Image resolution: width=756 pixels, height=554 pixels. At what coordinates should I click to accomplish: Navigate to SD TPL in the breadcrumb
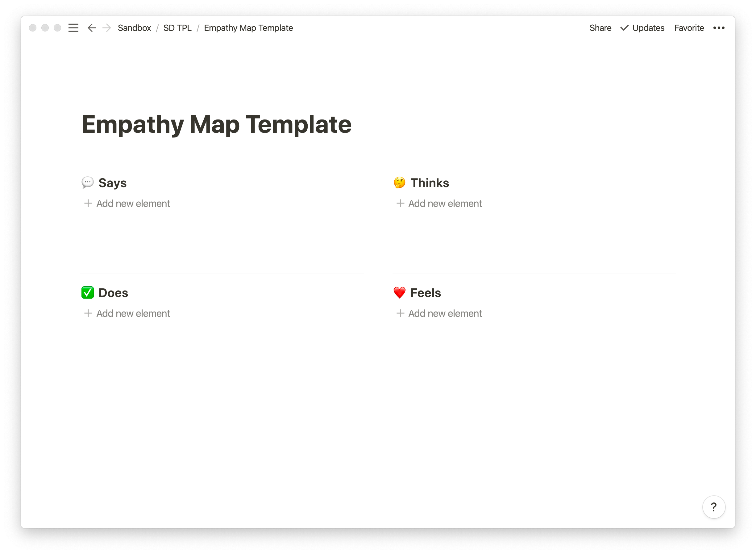point(177,28)
